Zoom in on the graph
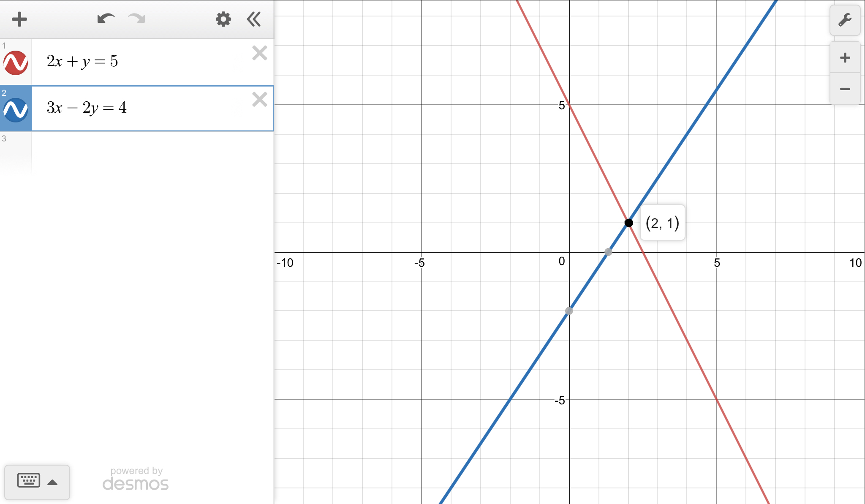This screenshot has width=865, height=504. 845,58
